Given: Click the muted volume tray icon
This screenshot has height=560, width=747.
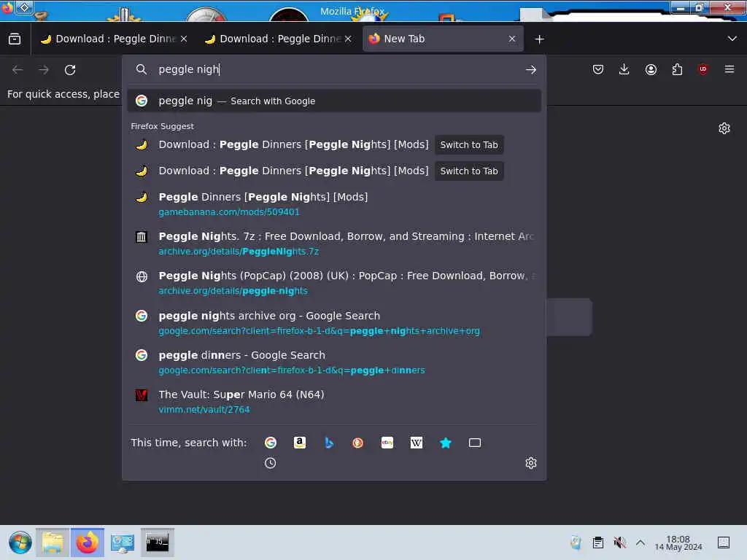Looking at the screenshot, I should (619, 542).
